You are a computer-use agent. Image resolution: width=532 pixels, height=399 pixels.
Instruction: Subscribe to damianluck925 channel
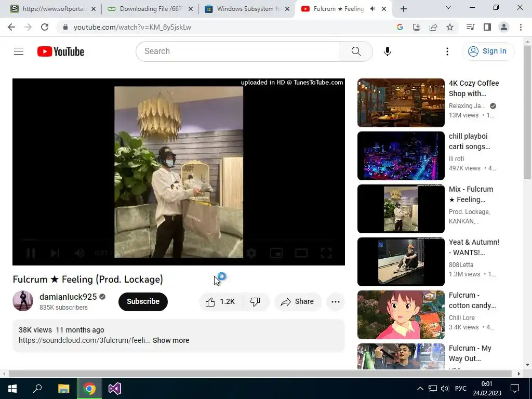[143, 302]
